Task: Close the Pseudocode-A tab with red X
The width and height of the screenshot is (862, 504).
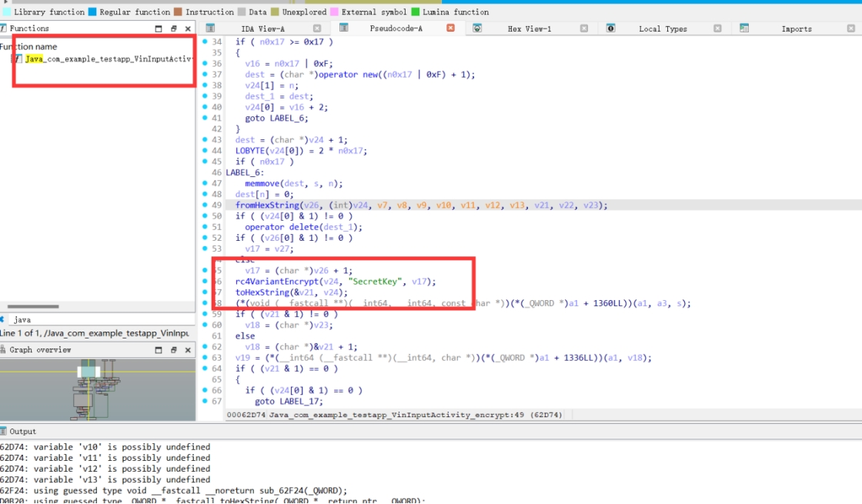Action: (x=450, y=28)
